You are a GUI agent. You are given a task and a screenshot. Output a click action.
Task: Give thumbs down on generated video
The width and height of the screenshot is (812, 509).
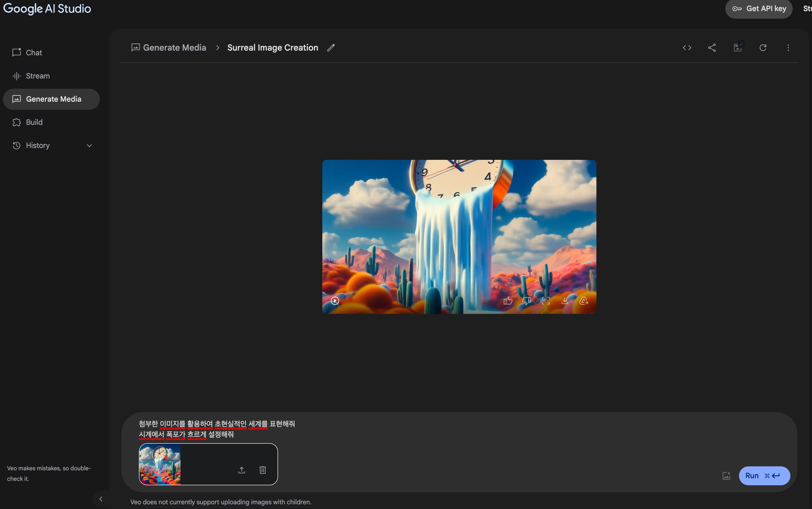[527, 301]
